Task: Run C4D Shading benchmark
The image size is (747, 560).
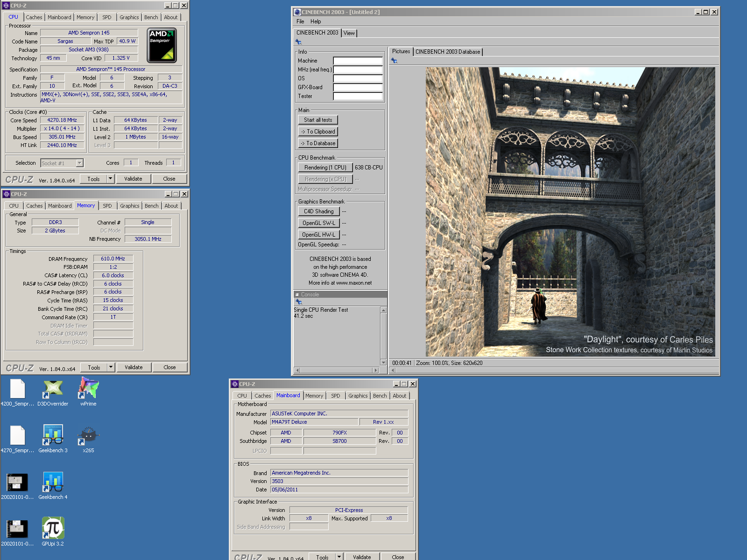Action: 319,211
